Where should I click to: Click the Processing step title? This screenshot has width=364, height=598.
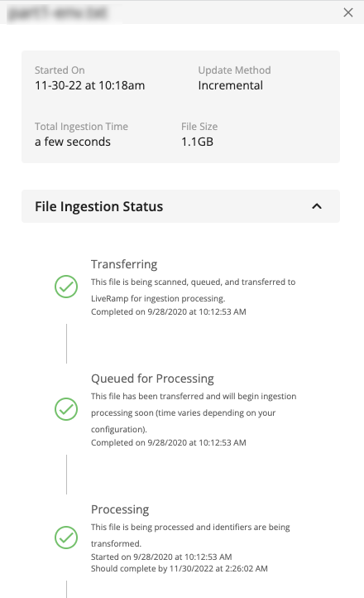coord(120,509)
